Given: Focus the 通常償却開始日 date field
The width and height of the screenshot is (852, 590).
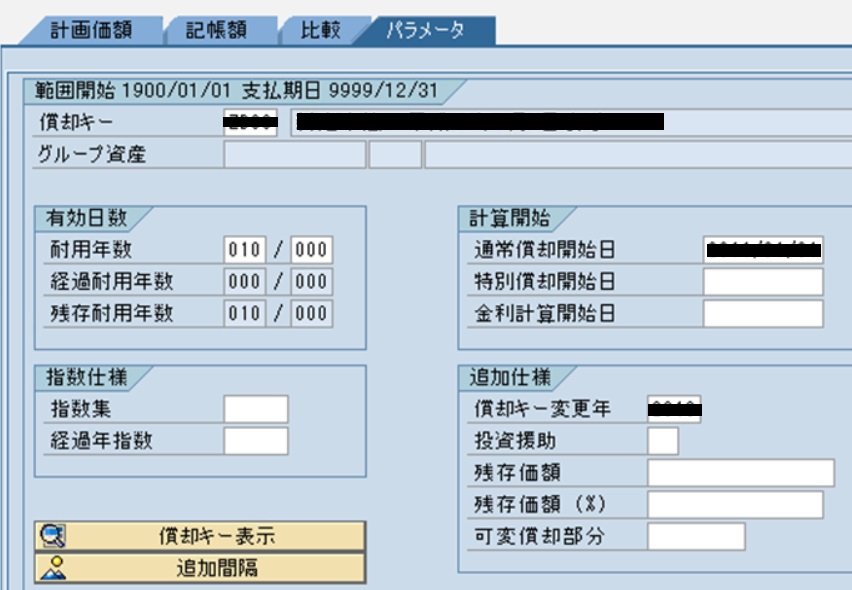Looking at the screenshot, I should [x=763, y=250].
